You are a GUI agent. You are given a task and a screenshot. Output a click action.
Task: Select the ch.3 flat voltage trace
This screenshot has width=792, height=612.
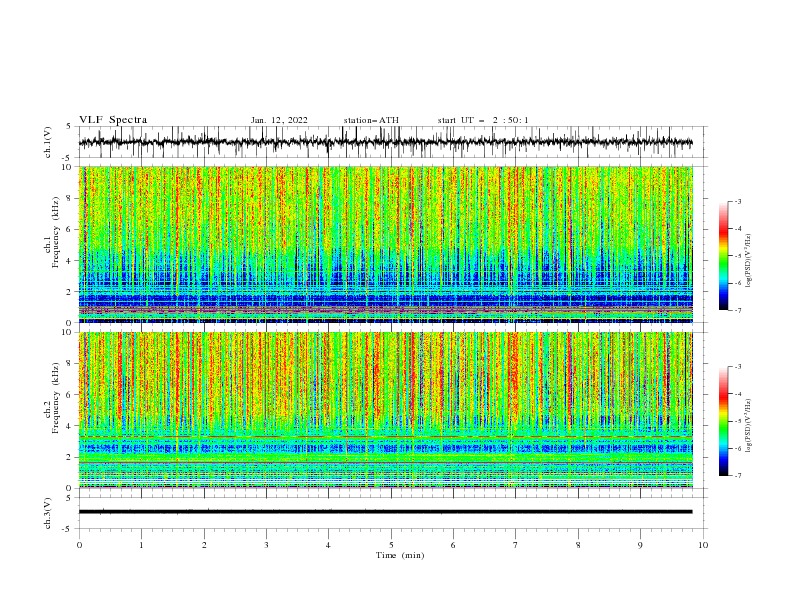(385, 512)
